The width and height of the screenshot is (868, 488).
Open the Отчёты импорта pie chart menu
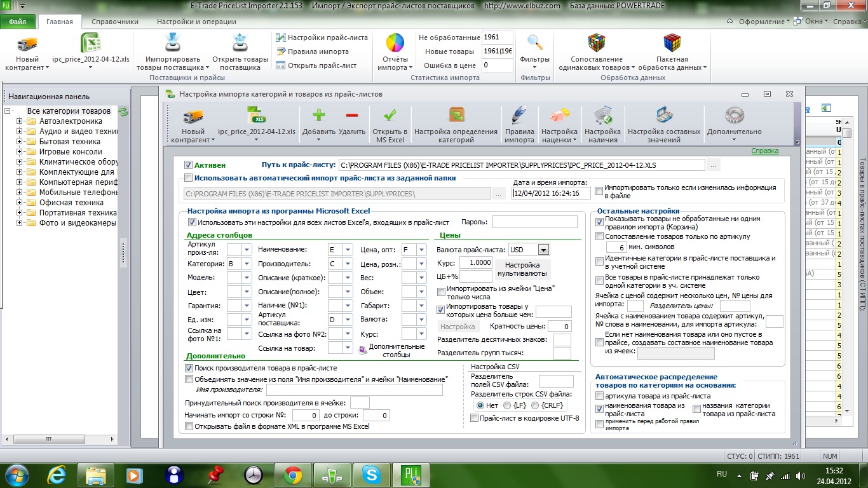coord(395,52)
